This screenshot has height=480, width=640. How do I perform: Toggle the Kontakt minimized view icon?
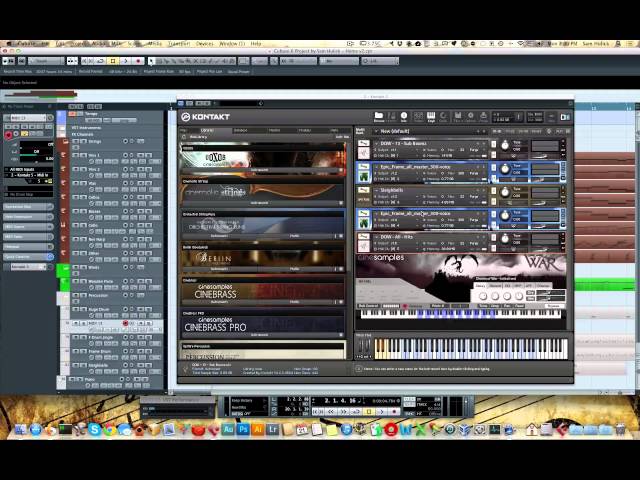[551, 117]
